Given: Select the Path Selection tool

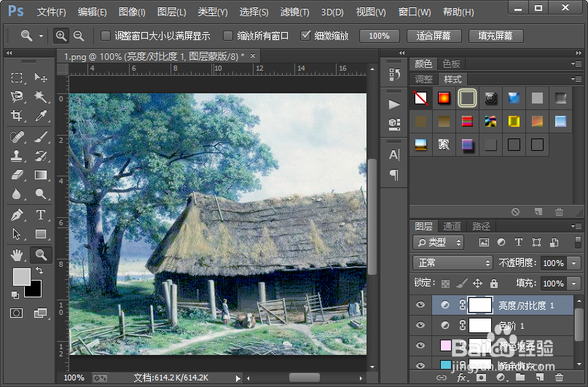Looking at the screenshot, I should (17, 234).
